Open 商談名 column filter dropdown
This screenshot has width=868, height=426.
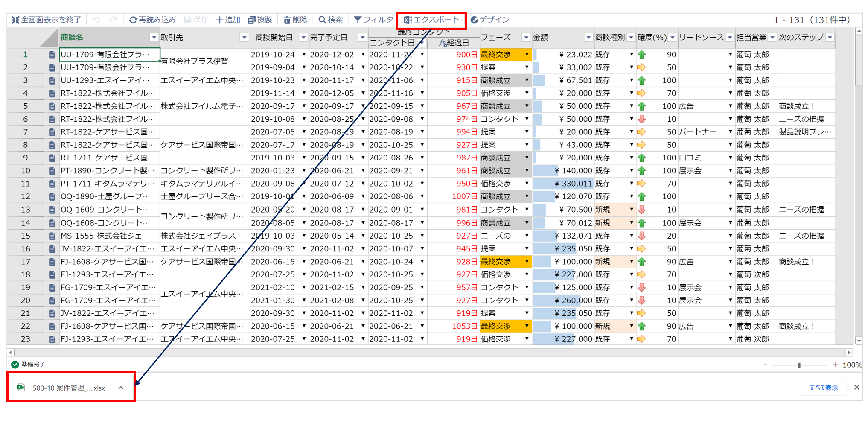click(154, 38)
